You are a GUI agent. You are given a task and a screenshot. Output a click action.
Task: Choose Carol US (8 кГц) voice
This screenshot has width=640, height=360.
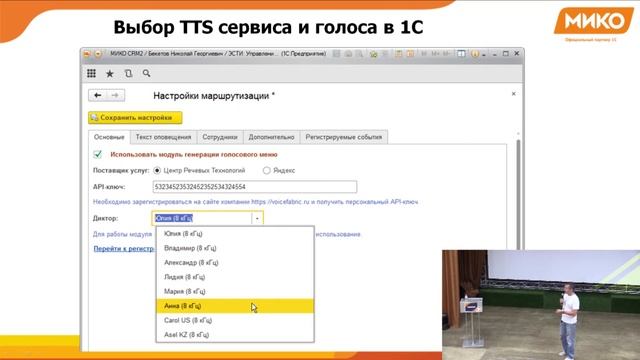tap(235, 320)
